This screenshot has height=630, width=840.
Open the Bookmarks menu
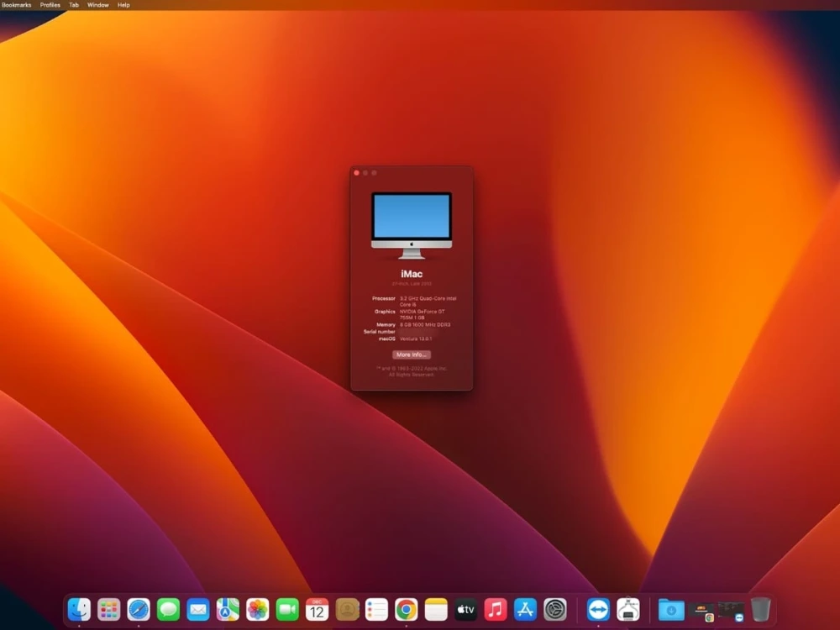coord(17,5)
